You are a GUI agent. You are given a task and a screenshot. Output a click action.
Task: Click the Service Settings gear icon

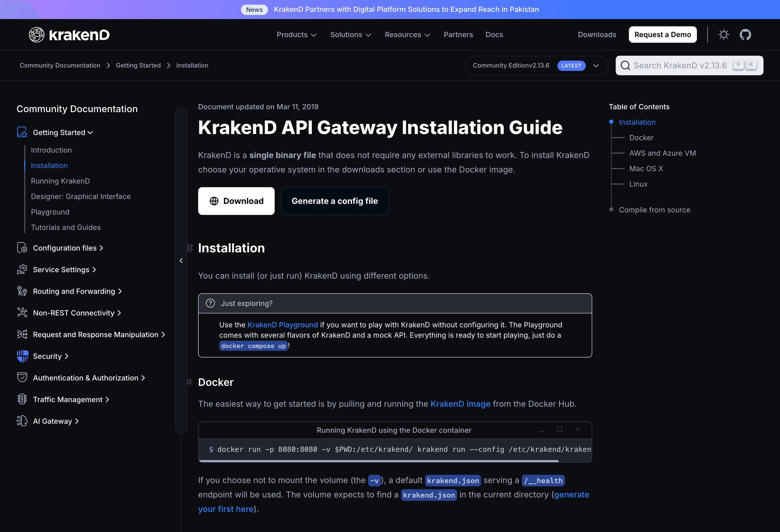tap(22, 269)
